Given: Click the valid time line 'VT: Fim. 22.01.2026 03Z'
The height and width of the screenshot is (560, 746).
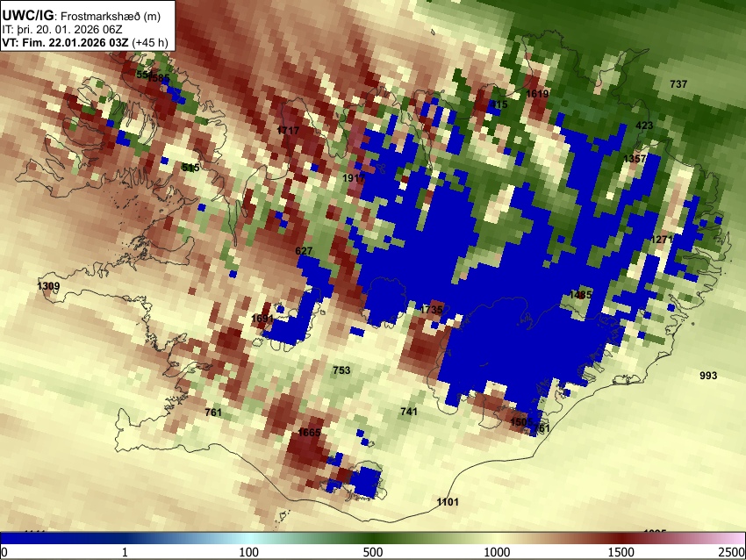Looking at the screenshot, I should pyautogui.click(x=65, y=42).
